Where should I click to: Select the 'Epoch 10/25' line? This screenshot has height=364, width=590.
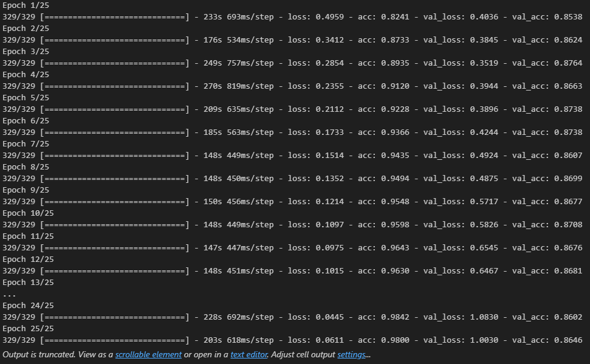coord(28,213)
